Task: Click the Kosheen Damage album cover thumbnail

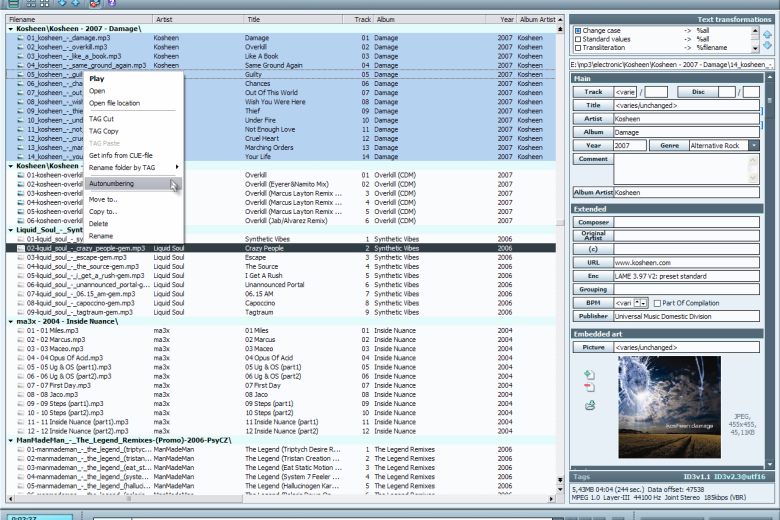Action: [x=669, y=407]
